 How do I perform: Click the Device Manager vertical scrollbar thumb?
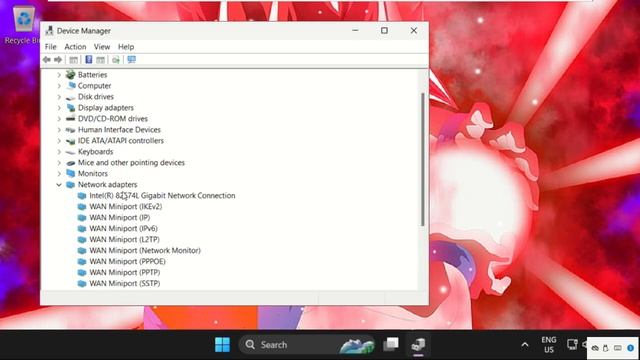[x=422, y=159]
